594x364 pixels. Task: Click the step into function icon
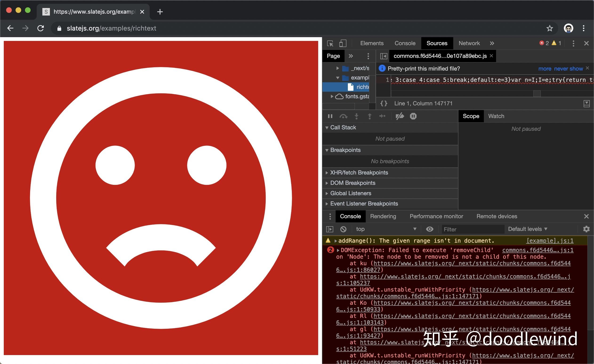pyautogui.click(x=356, y=116)
